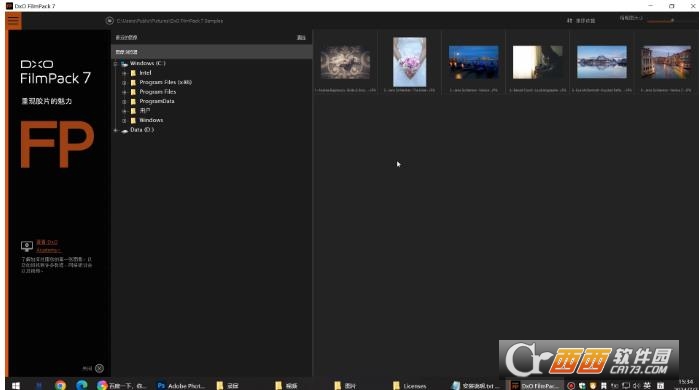
Task: Select the Program Files folder
Action: pyautogui.click(x=157, y=92)
